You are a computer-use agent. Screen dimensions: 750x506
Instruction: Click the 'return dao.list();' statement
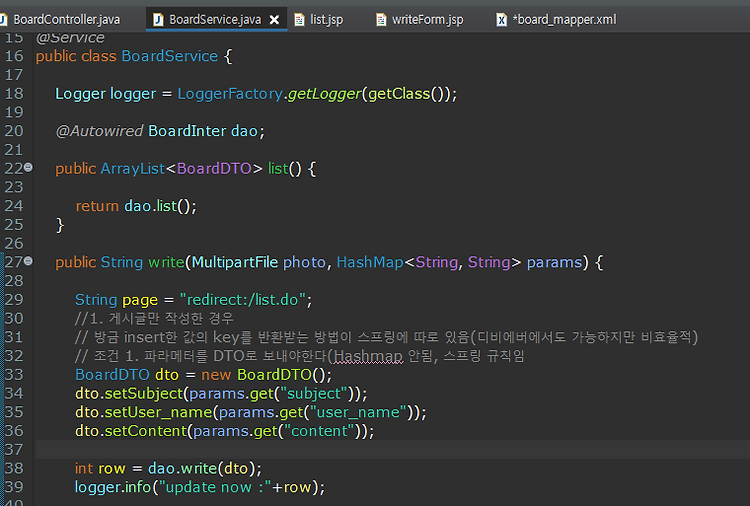coord(136,206)
